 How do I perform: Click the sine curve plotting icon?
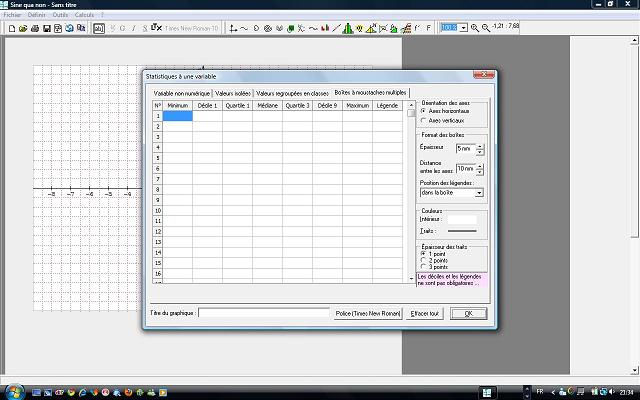point(244,28)
